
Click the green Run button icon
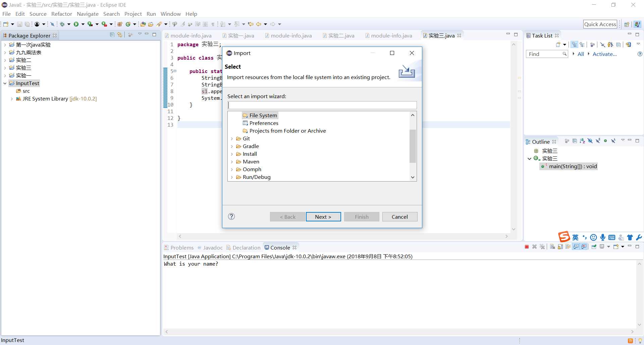76,24
